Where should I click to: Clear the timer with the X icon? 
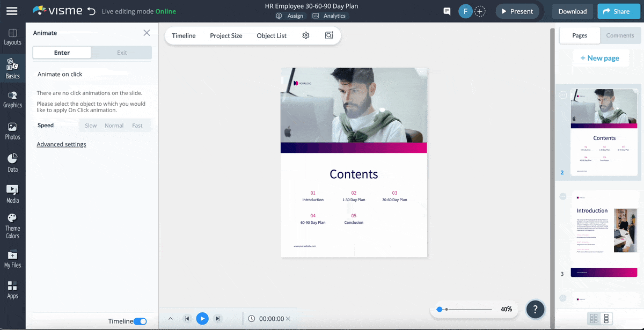point(289,318)
